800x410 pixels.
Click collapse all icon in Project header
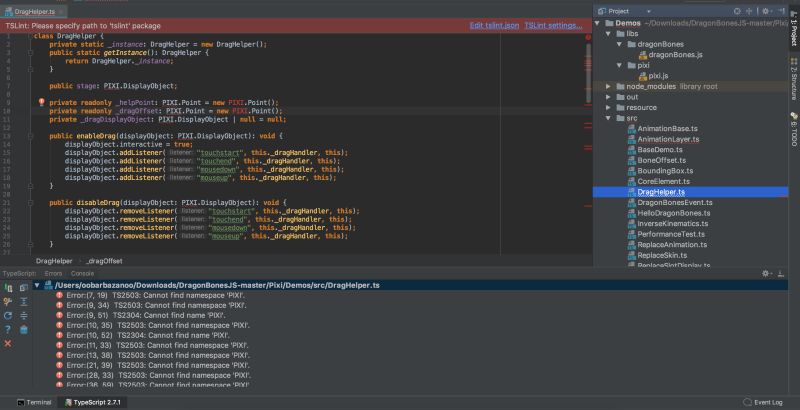pyautogui.click(x=749, y=11)
